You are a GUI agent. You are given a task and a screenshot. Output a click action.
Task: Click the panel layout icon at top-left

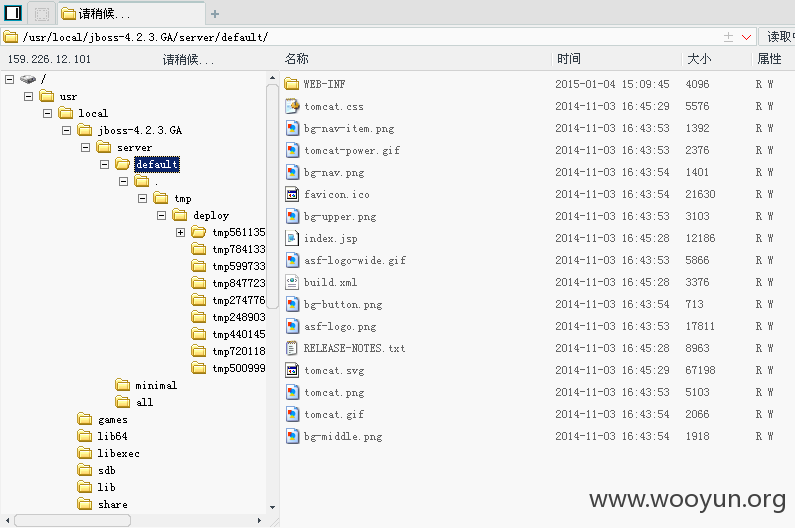click(x=13, y=13)
